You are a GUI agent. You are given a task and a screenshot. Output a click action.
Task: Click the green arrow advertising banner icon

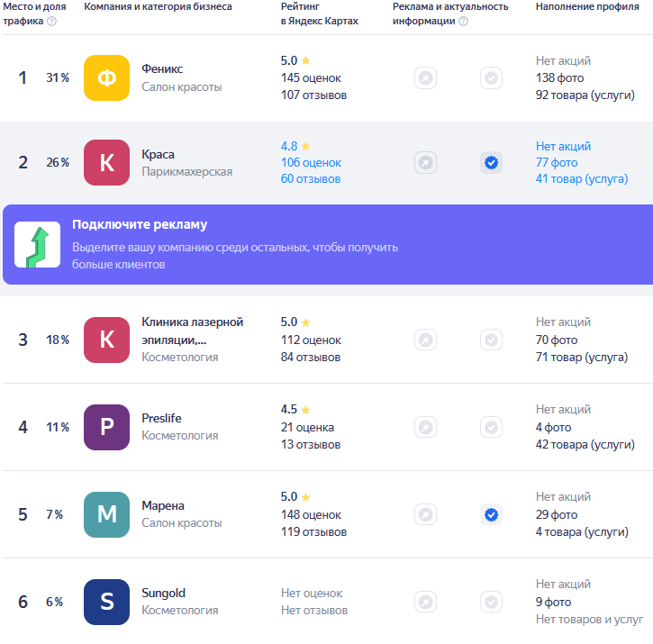[37, 245]
